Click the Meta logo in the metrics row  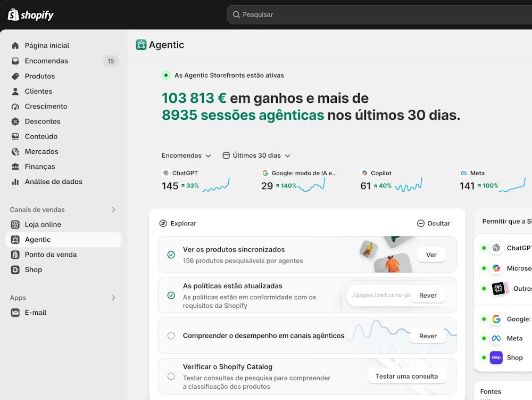click(464, 173)
